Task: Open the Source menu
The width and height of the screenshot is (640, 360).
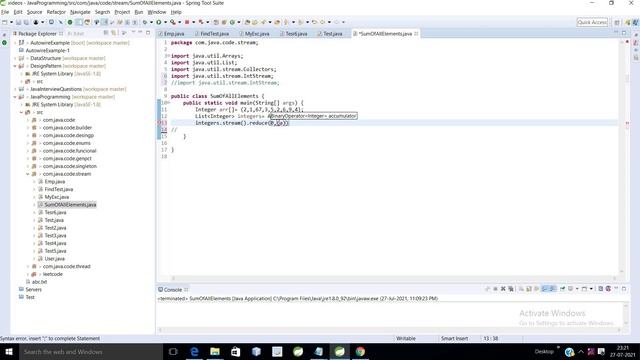Action: pos(34,12)
